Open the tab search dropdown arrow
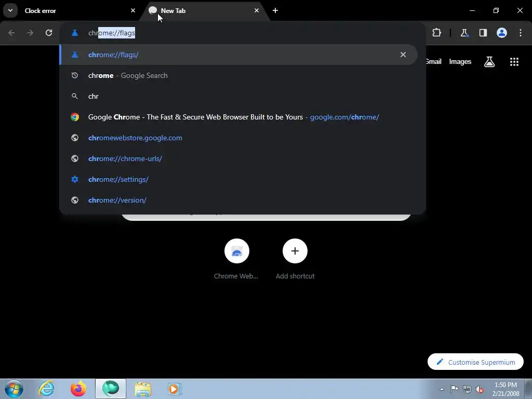The image size is (532, 399). 10,10
